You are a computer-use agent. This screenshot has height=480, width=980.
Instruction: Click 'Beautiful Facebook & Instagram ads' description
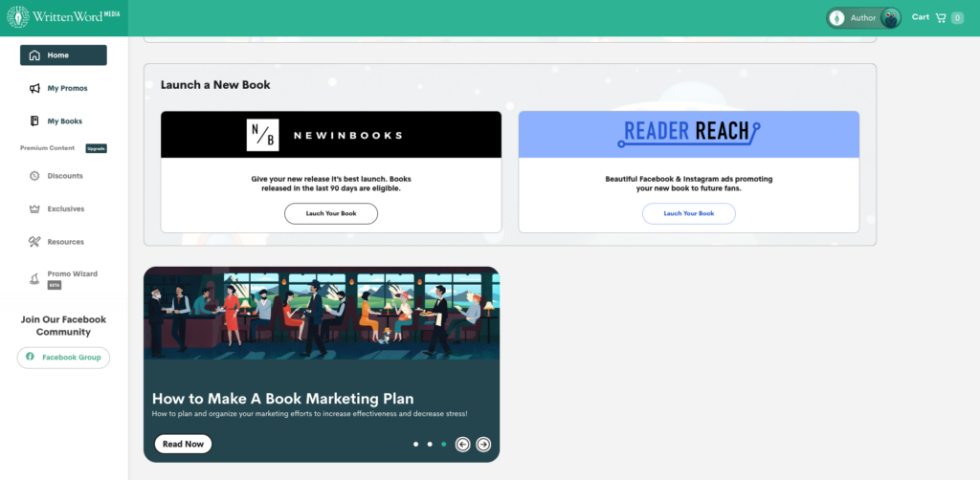689,184
